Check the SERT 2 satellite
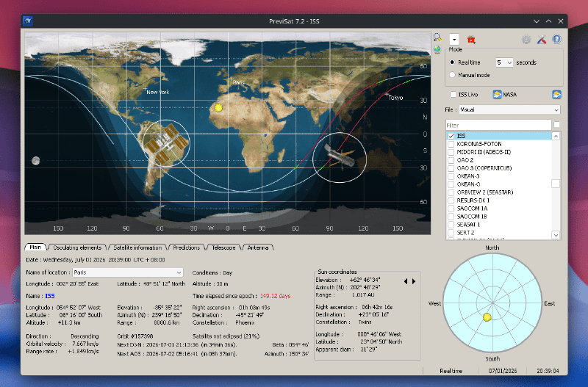 [x=451, y=233]
